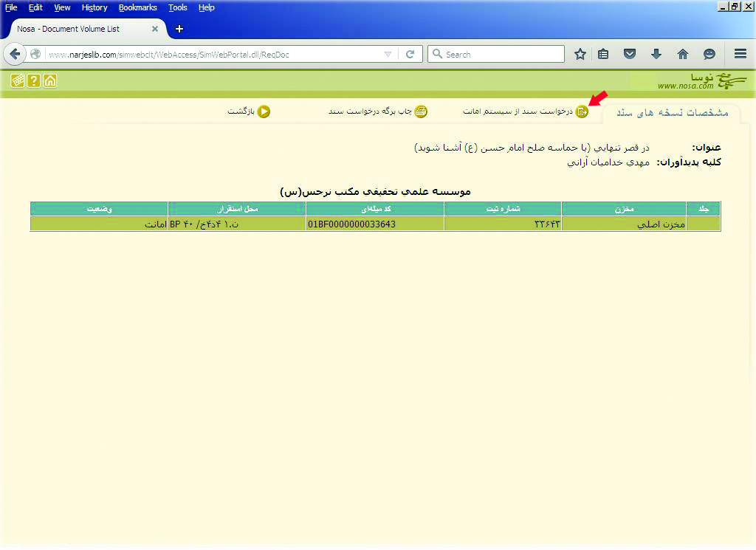The image size is (756, 550).
Task: Click the بازگشت return arrow icon
Action: click(x=264, y=111)
